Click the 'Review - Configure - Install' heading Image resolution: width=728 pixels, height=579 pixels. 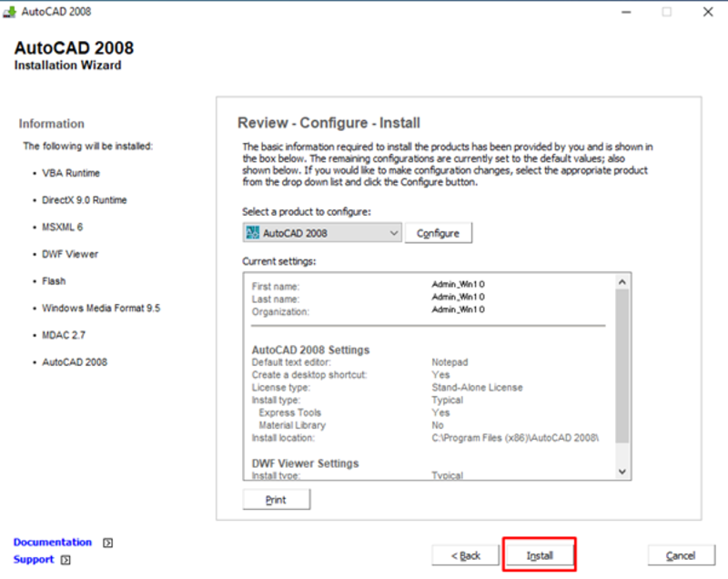(x=329, y=123)
